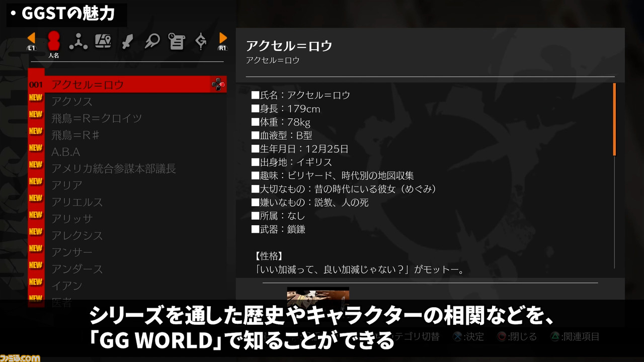The height and width of the screenshot is (362, 644).
Task: Click the 関連項目 triangle button prompt
Action: coord(575,336)
